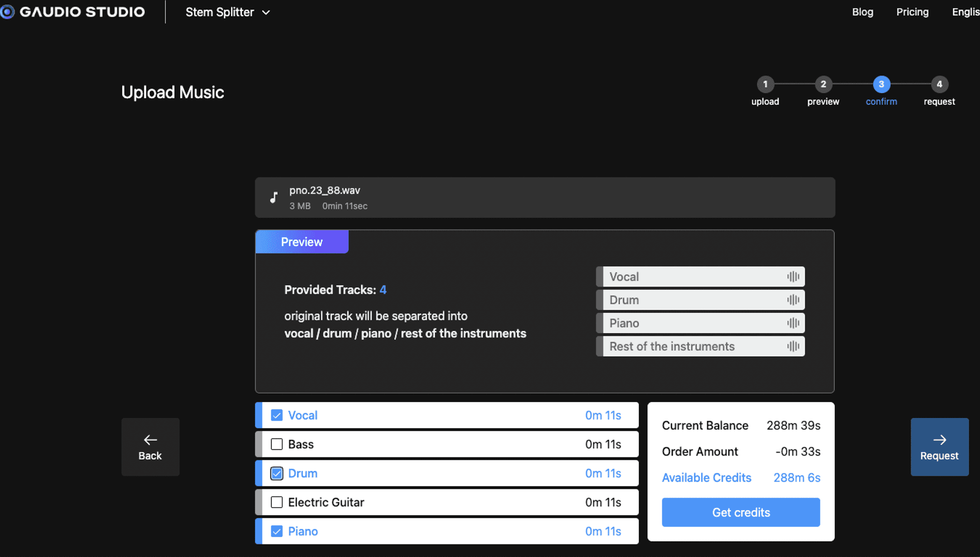Viewport: 980px width, 557px height.
Task: Uncheck the Piano stem checkbox
Action: (277, 531)
